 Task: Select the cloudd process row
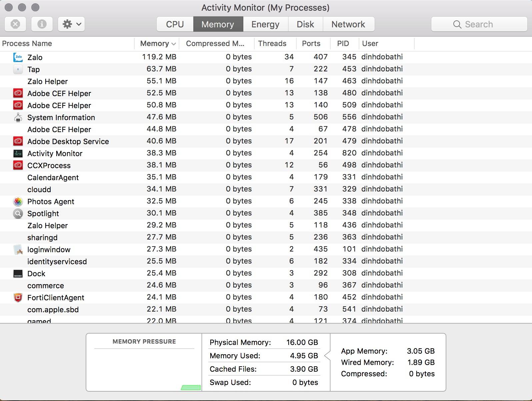(266, 189)
